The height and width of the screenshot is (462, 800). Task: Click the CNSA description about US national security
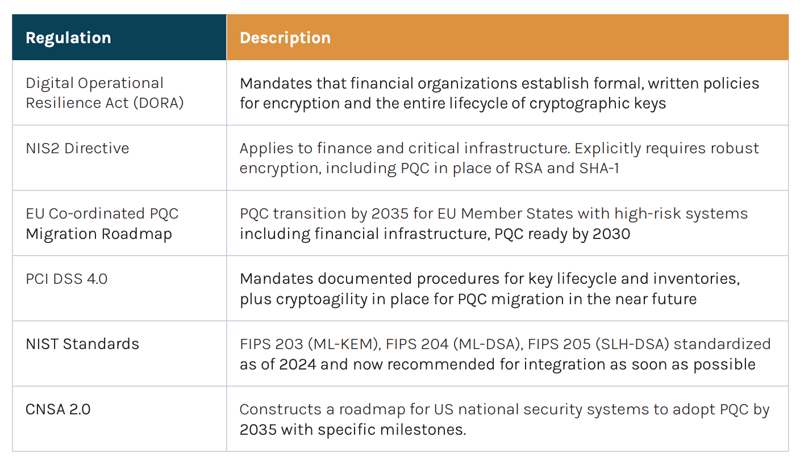point(492,418)
